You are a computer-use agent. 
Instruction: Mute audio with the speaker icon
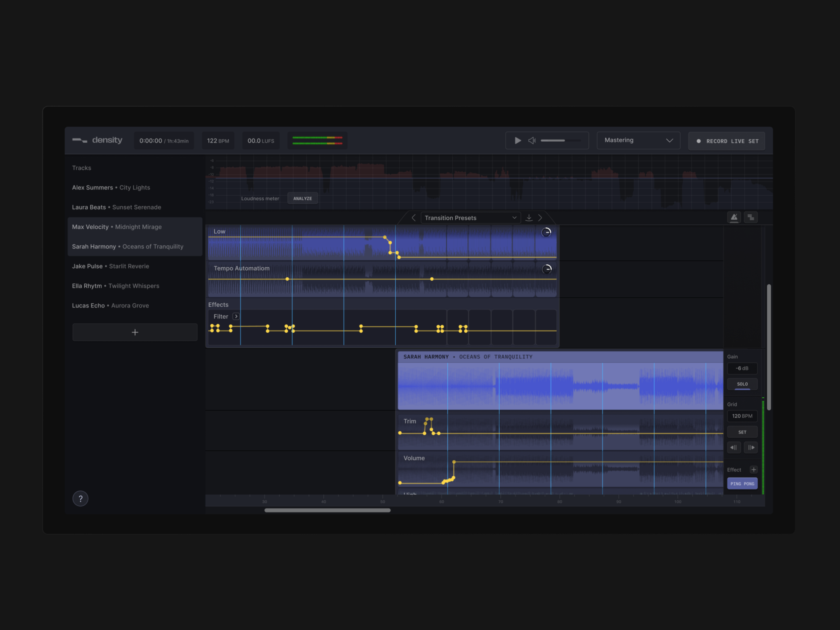(x=532, y=140)
